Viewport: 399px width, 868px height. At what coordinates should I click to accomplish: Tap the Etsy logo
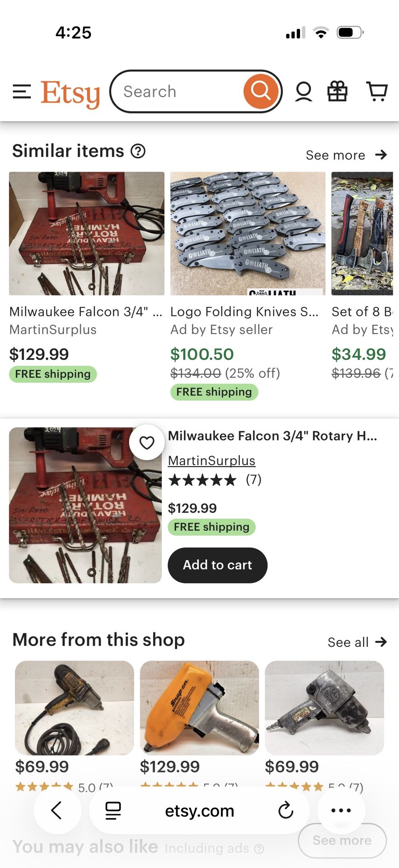click(x=70, y=94)
